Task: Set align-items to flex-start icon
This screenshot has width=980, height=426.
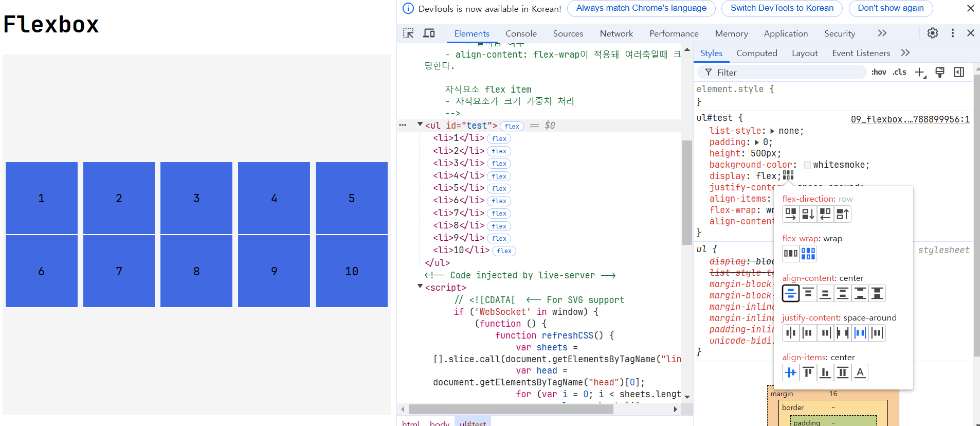Action: 808,372
